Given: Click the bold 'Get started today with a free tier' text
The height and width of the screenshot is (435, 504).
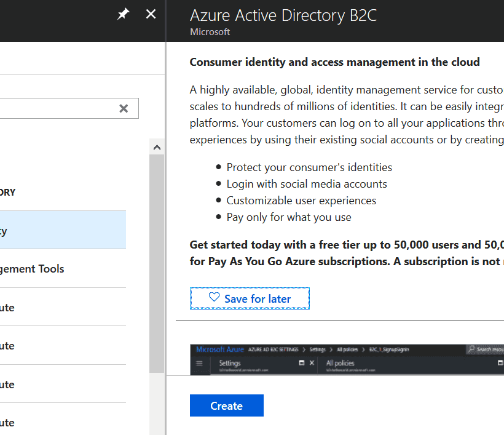Looking at the screenshot, I should coord(347,253).
